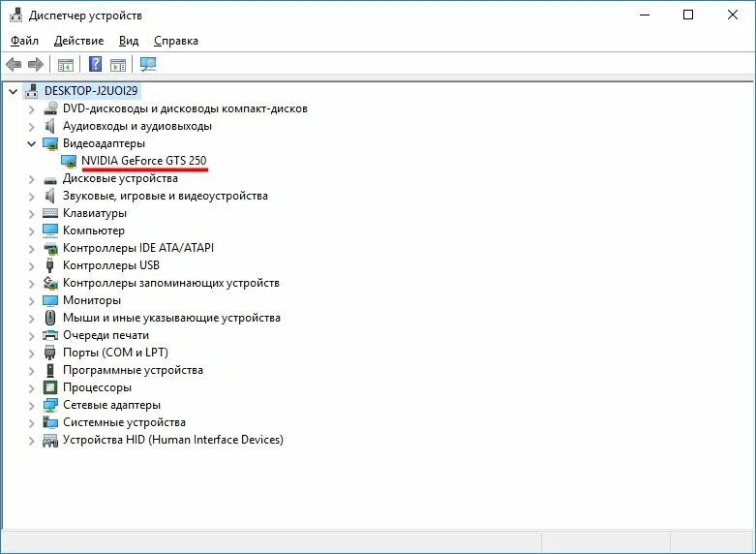
Task: Select the DESKTOP-J2UOI29 label
Action: tap(91, 91)
